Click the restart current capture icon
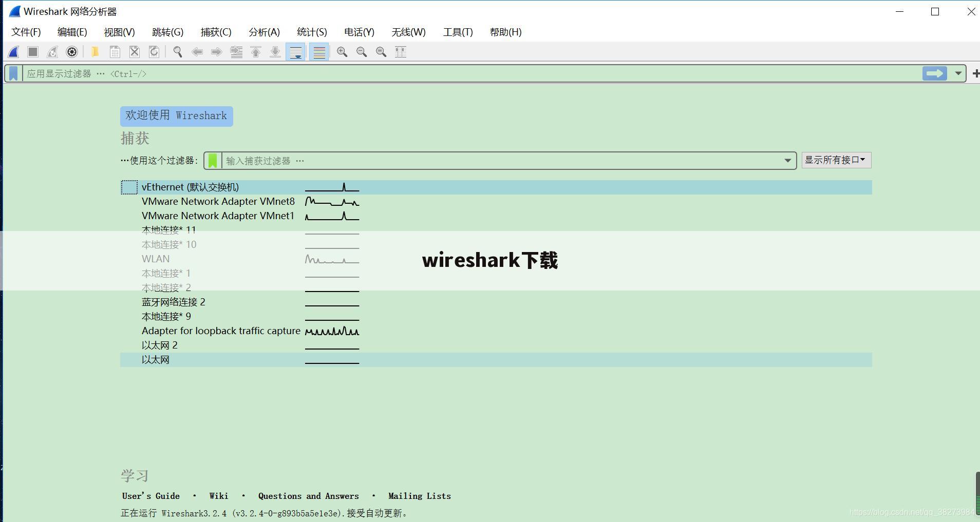The height and width of the screenshot is (522, 980). pos(52,52)
